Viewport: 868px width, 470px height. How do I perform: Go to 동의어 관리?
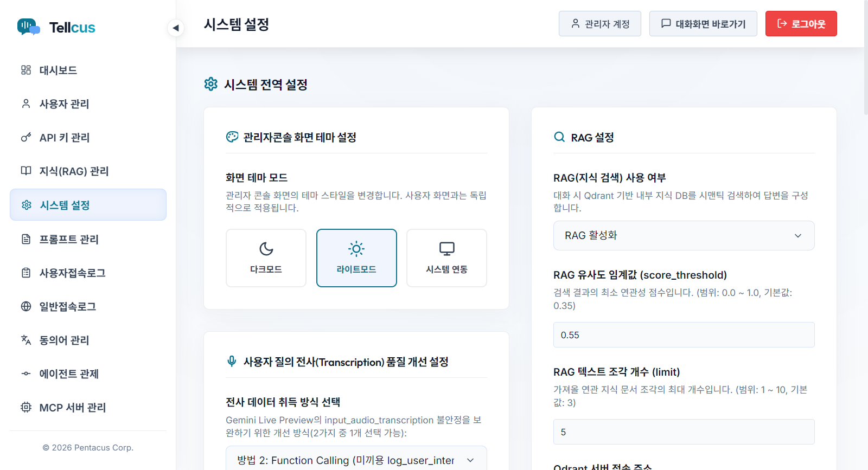pyautogui.click(x=88, y=340)
